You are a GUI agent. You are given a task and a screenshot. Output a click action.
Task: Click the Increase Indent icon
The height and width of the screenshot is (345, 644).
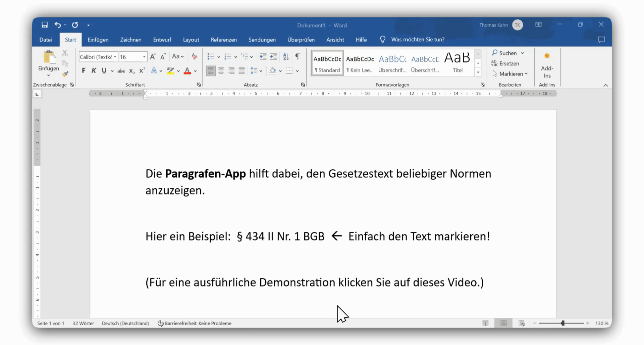pyautogui.click(x=273, y=57)
